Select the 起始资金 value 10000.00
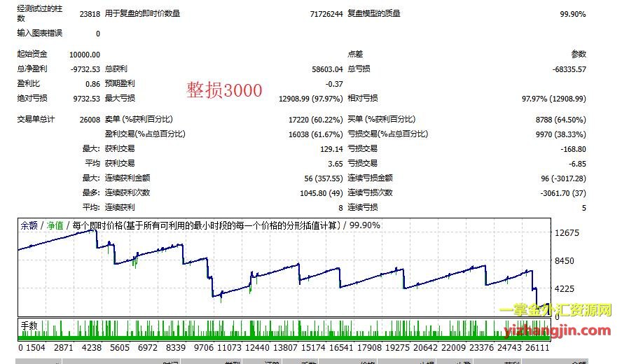The height and width of the screenshot is (364, 622). click(x=85, y=55)
